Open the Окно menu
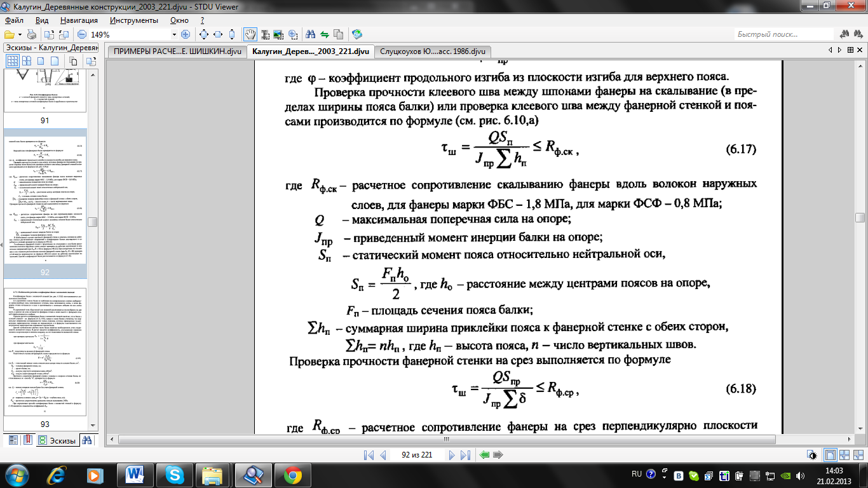This screenshot has height=488, width=868. [x=179, y=20]
